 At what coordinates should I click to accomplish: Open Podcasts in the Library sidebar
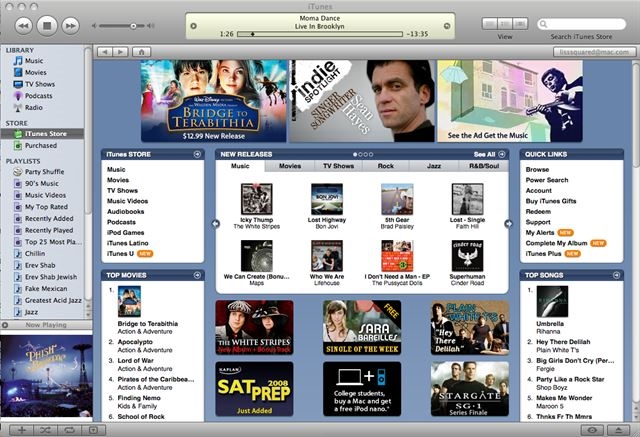click(x=38, y=96)
